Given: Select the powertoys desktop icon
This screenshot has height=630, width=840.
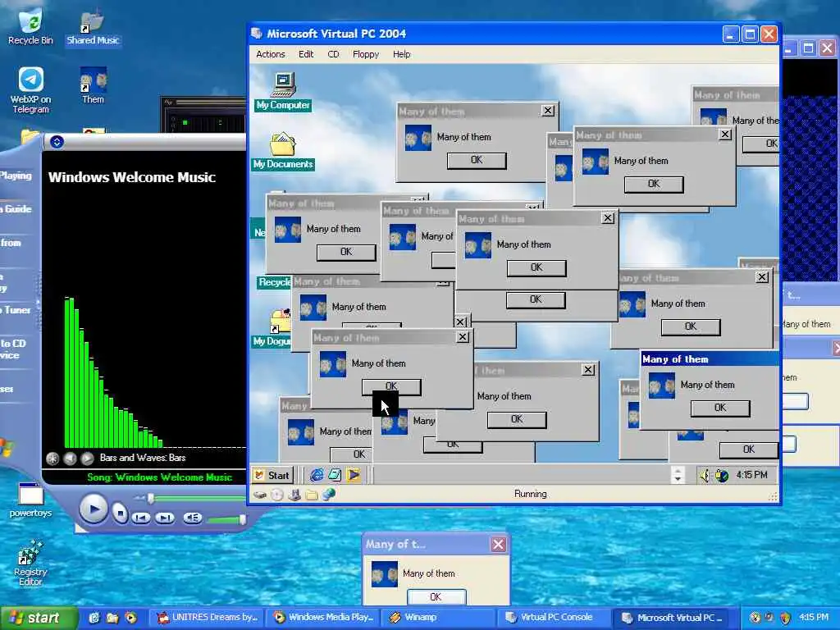Looking at the screenshot, I should coord(30,500).
